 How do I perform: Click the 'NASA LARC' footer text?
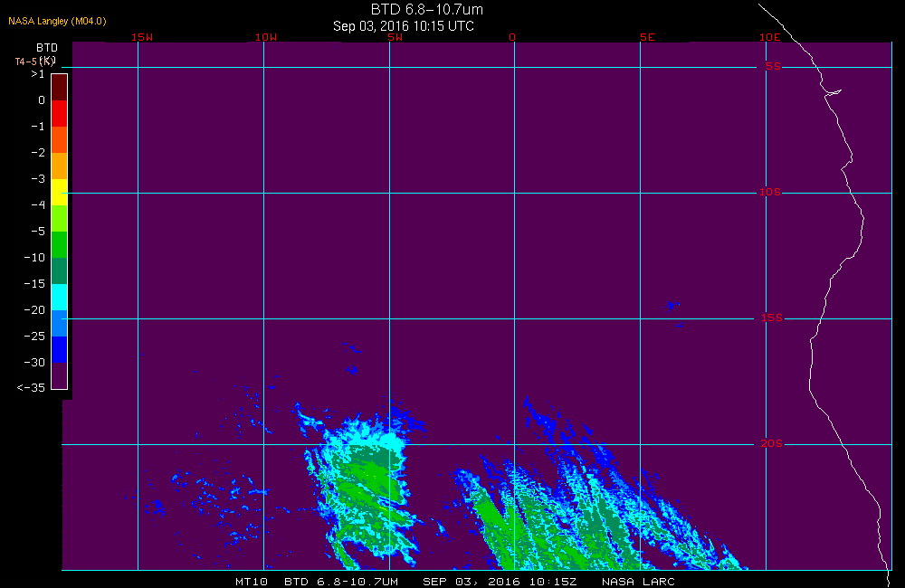pyautogui.click(x=638, y=582)
